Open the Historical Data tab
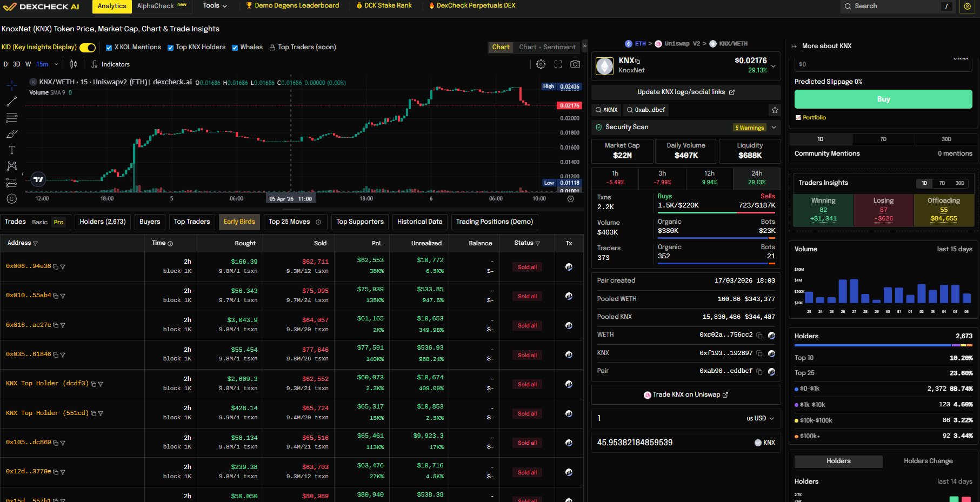980x502 pixels. point(419,222)
